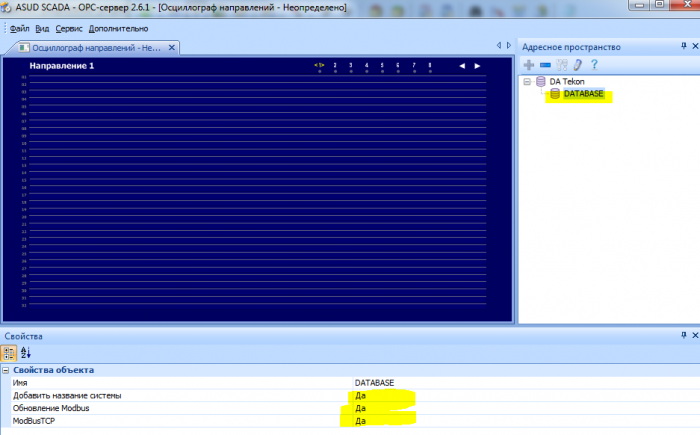Click the tab scroll left arrow
Screen dimensions: 700x435
tap(499, 46)
